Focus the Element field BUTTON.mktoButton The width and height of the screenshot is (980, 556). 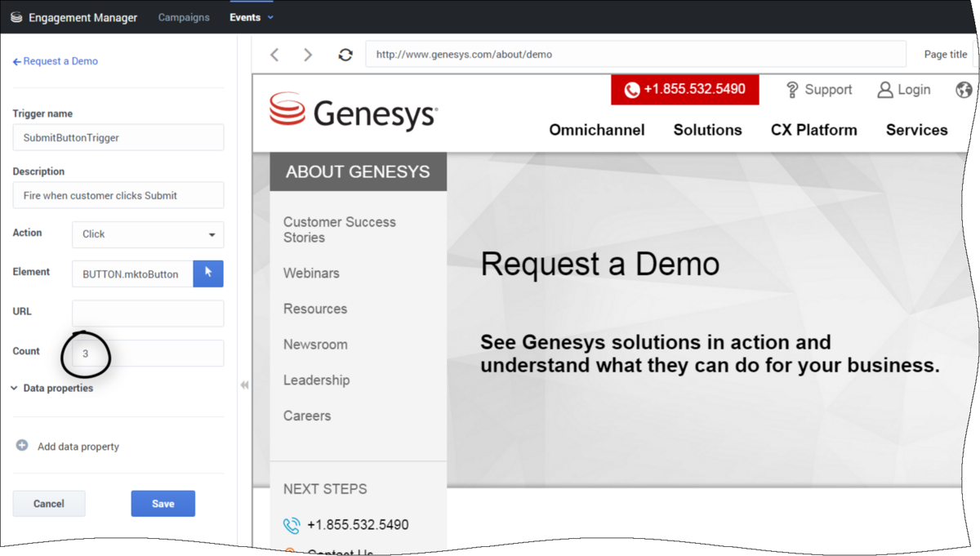133,274
